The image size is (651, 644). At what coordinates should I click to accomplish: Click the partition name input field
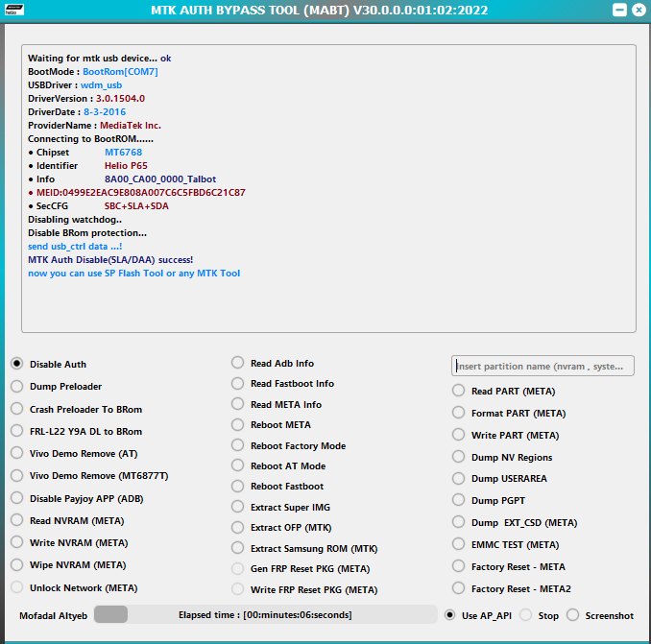pyautogui.click(x=542, y=366)
